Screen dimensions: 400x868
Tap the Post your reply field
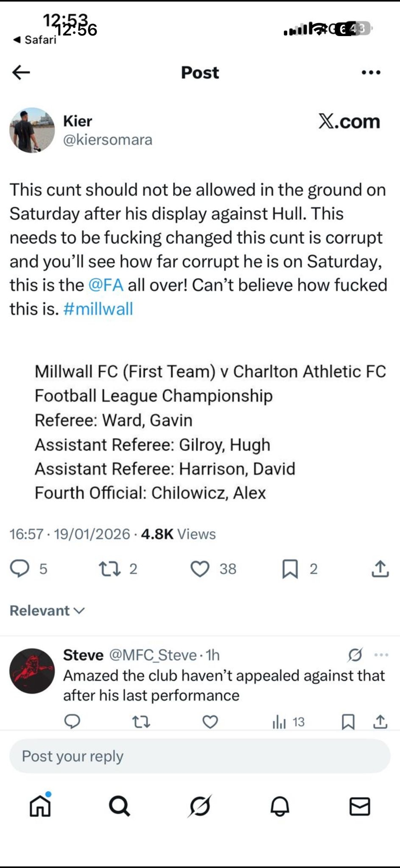click(x=199, y=756)
